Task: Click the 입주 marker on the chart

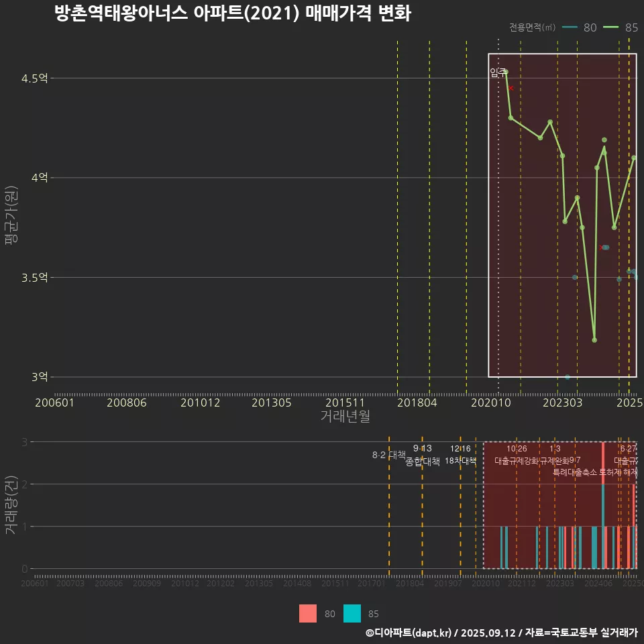Action: pyautogui.click(x=498, y=72)
